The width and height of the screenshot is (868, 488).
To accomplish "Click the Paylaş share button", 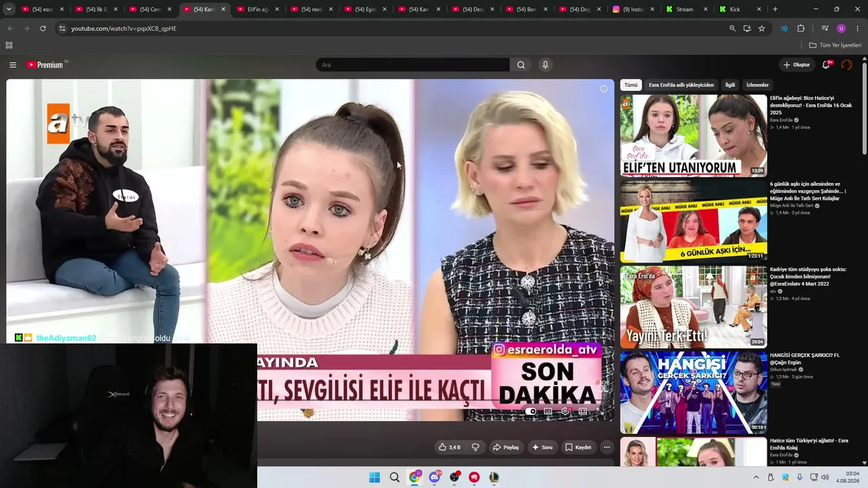I will (506, 447).
